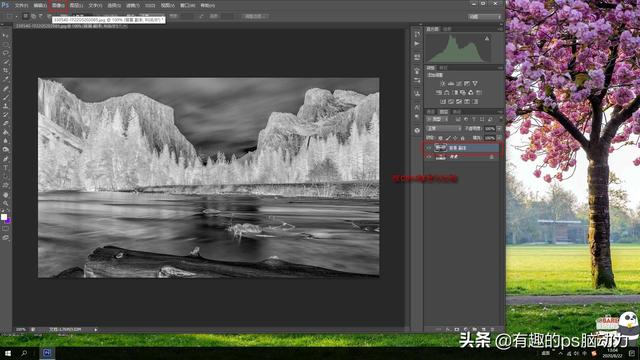Viewport: 640px width, 360px height.
Task: Open the Layers panel flyout menu
Action: point(500,112)
